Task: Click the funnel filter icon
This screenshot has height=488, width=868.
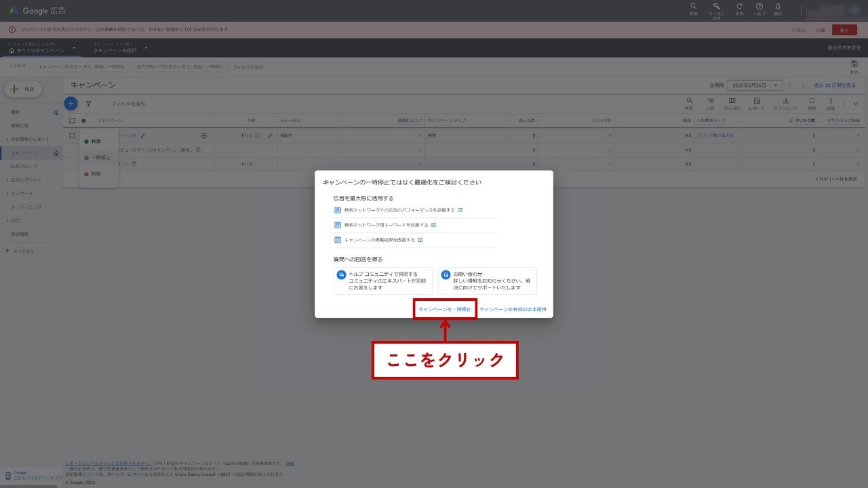Action: point(88,104)
